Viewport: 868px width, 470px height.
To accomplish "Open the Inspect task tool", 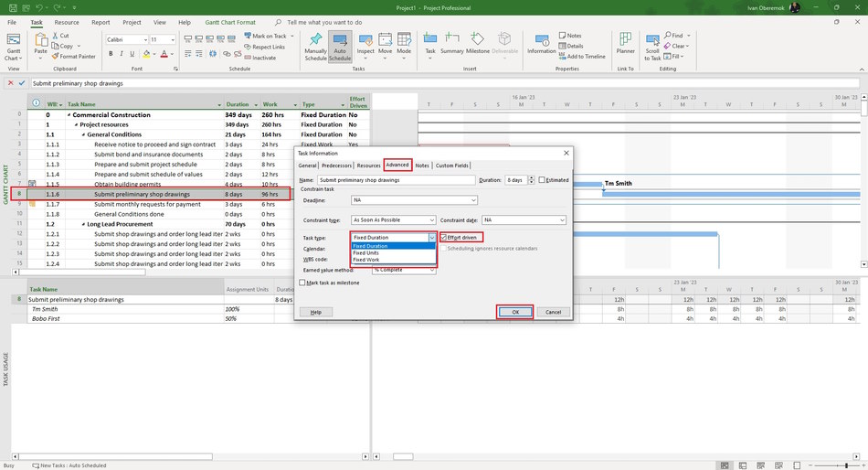I will tap(365, 47).
